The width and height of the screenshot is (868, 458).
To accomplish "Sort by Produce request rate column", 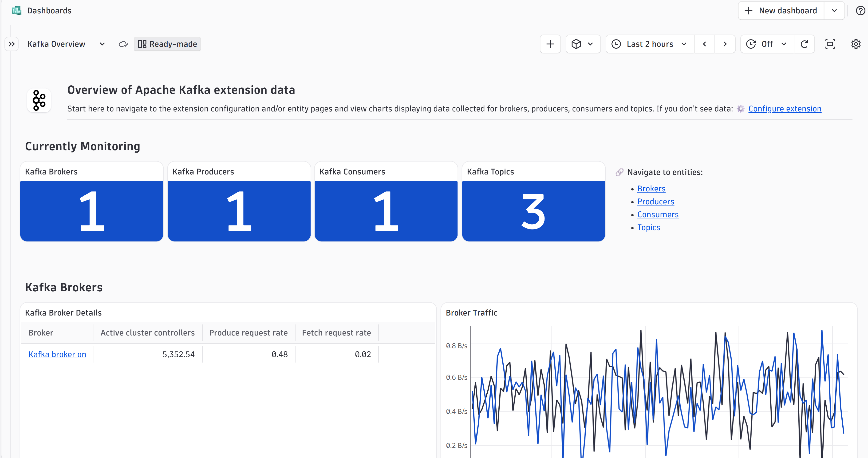I will coord(248,333).
